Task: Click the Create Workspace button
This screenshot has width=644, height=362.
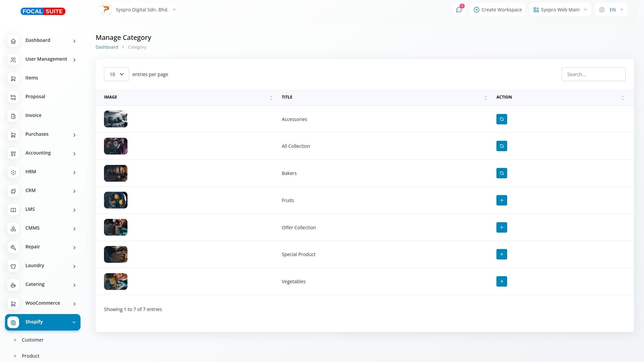Action: click(x=497, y=10)
